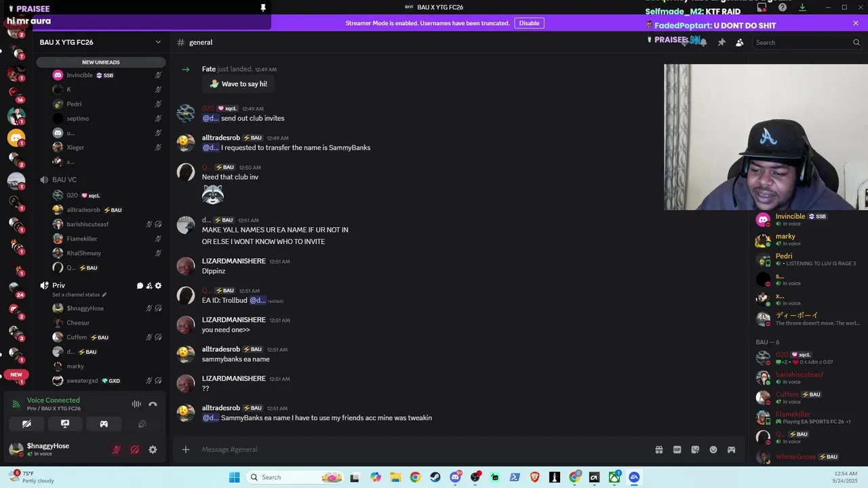The image size is (868, 488).
Task: Click the raccoon emoji in chat
Action: coord(213,195)
